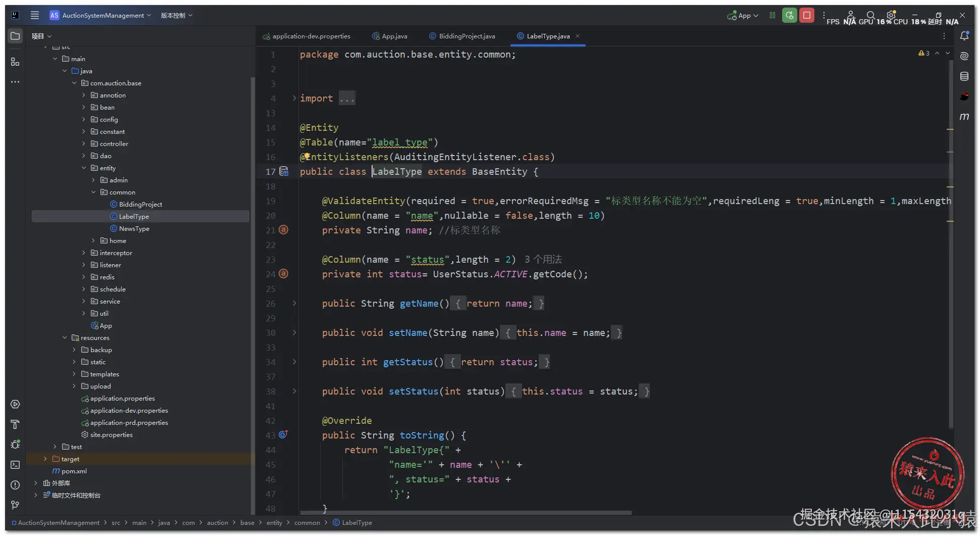
Task: Open the Build tool window
Action: pos(15,424)
